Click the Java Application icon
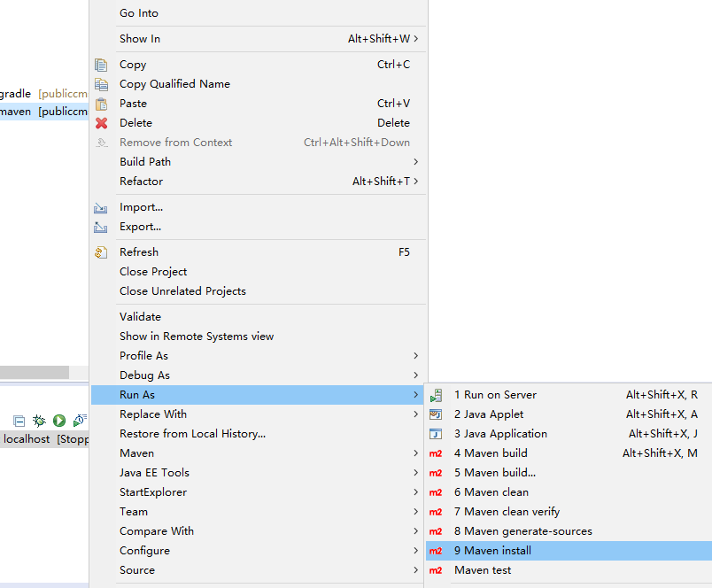This screenshot has width=712, height=588. tap(436, 434)
